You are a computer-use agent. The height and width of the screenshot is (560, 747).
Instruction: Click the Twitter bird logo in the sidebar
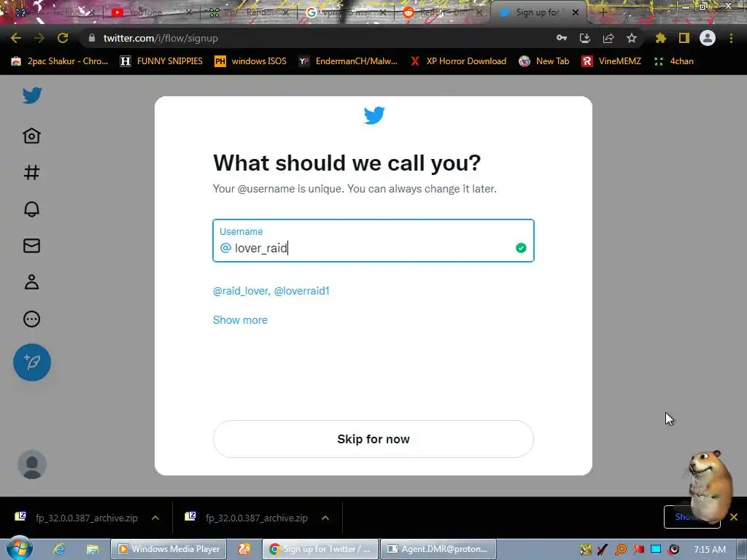tap(32, 96)
